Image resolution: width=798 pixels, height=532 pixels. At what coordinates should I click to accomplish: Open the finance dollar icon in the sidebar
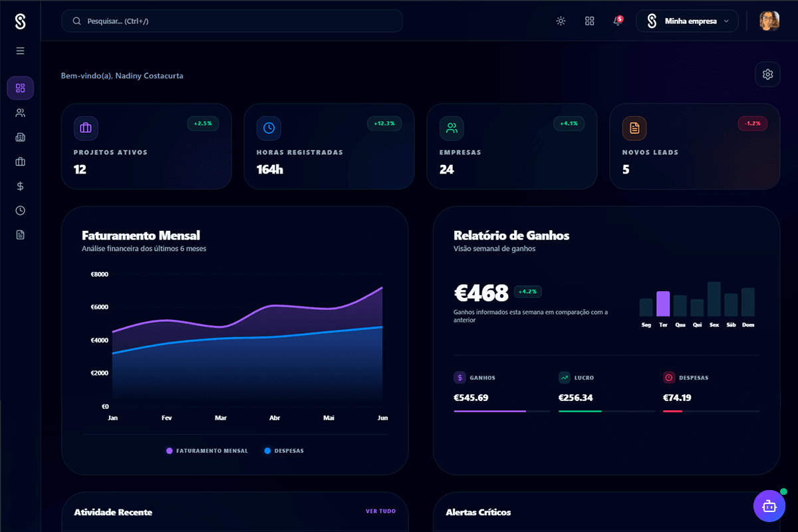pos(20,186)
